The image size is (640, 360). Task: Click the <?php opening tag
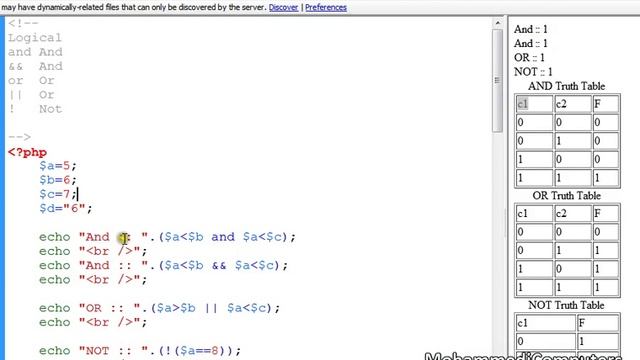coord(27,152)
